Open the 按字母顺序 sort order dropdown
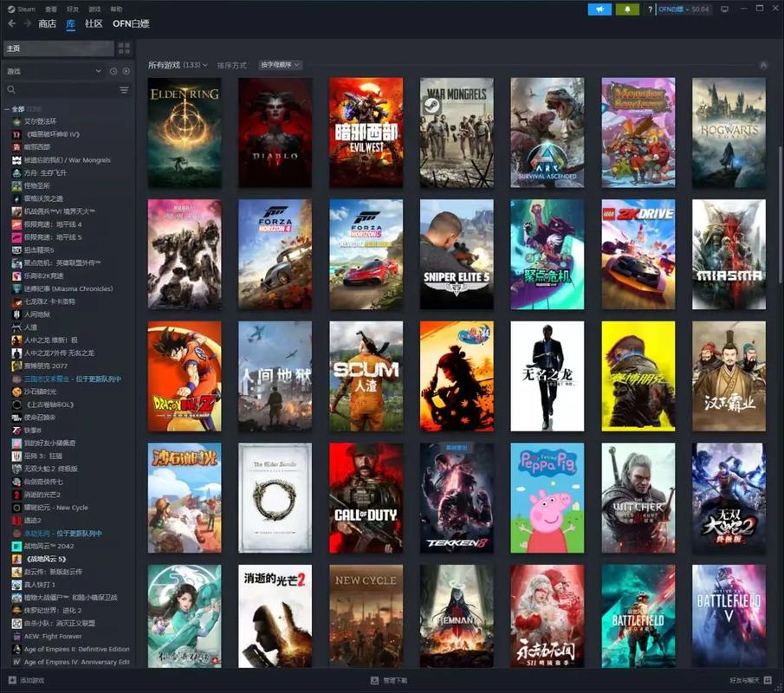Image resolution: width=784 pixels, height=693 pixels. (x=280, y=65)
